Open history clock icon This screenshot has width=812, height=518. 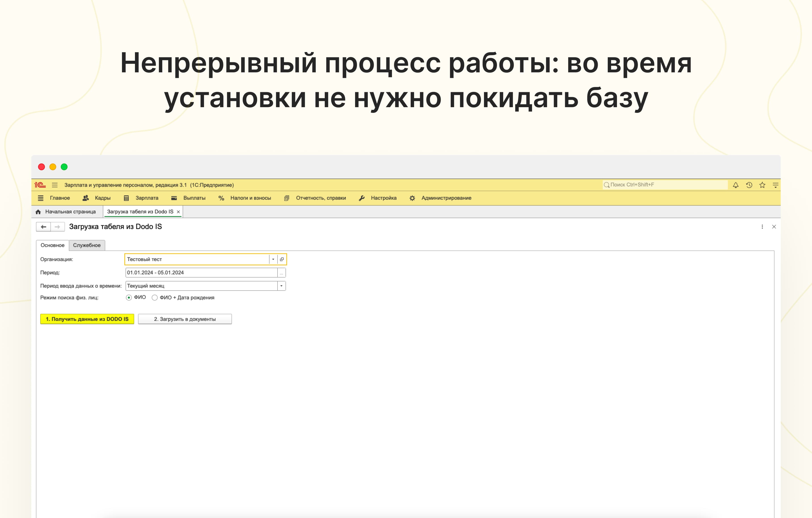pos(749,185)
